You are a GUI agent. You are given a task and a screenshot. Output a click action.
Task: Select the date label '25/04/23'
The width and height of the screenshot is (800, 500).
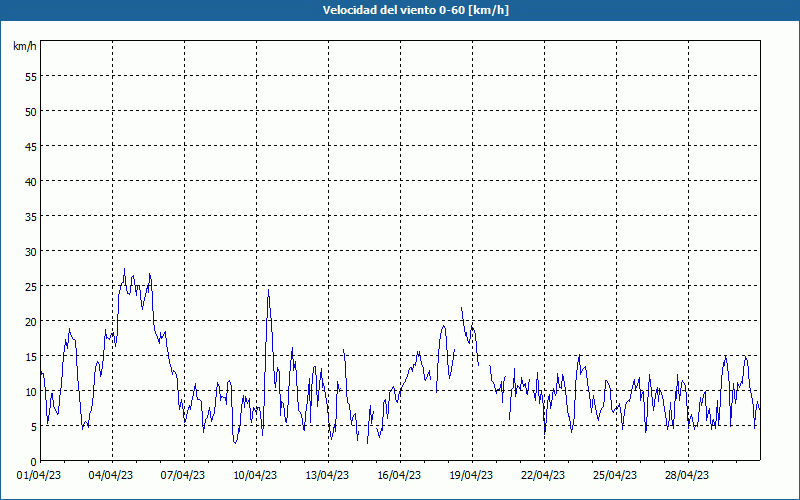pyautogui.click(x=615, y=475)
